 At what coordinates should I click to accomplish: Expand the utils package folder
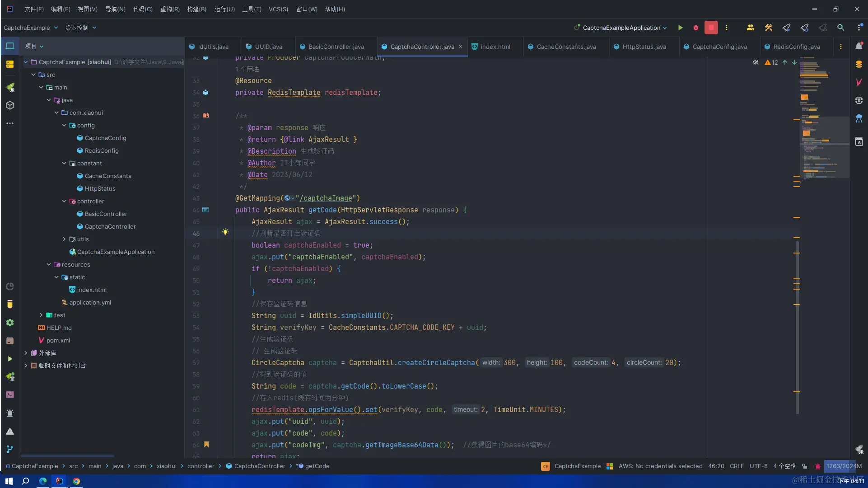pos(64,239)
